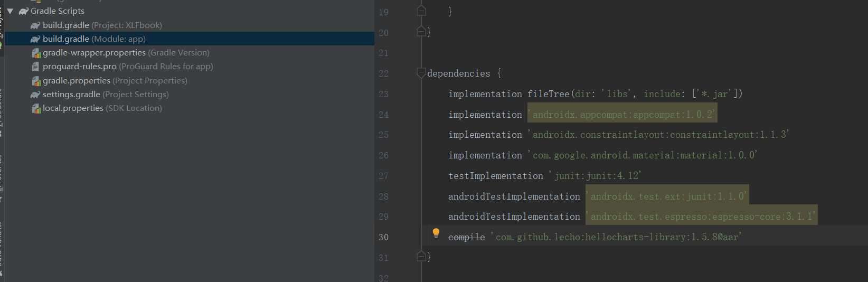Click 'implementation' keyword on line 25

click(x=485, y=135)
